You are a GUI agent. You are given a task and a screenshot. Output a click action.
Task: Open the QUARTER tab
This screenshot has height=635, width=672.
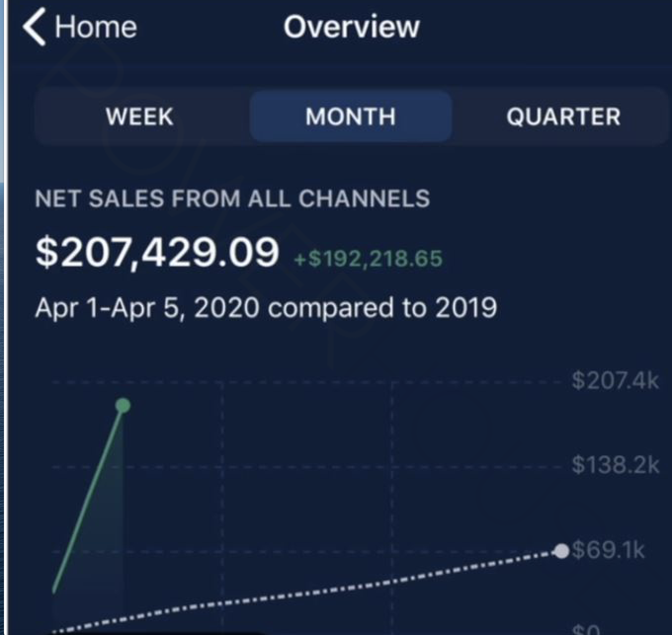[563, 117]
